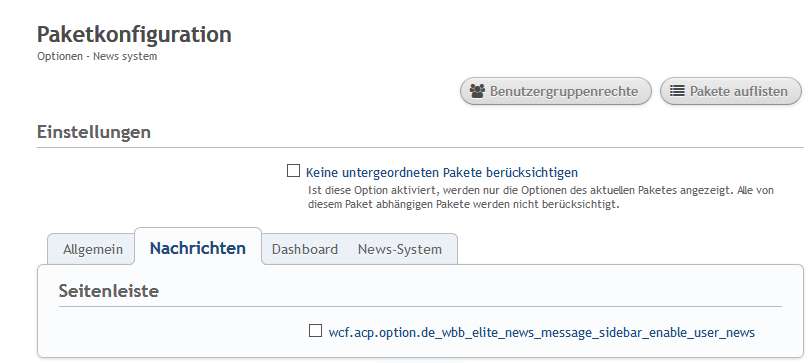This screenshot has height=363, width=812.
Task: Click the Einstellungen section heading
Action: [94, 132]
